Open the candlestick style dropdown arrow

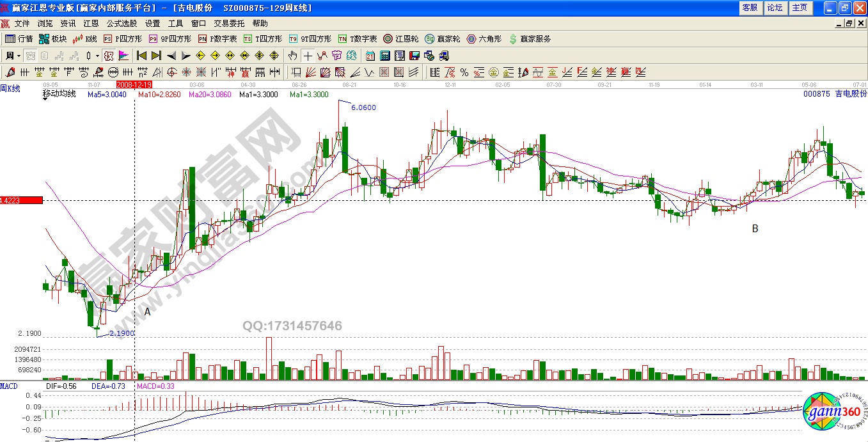97,56
